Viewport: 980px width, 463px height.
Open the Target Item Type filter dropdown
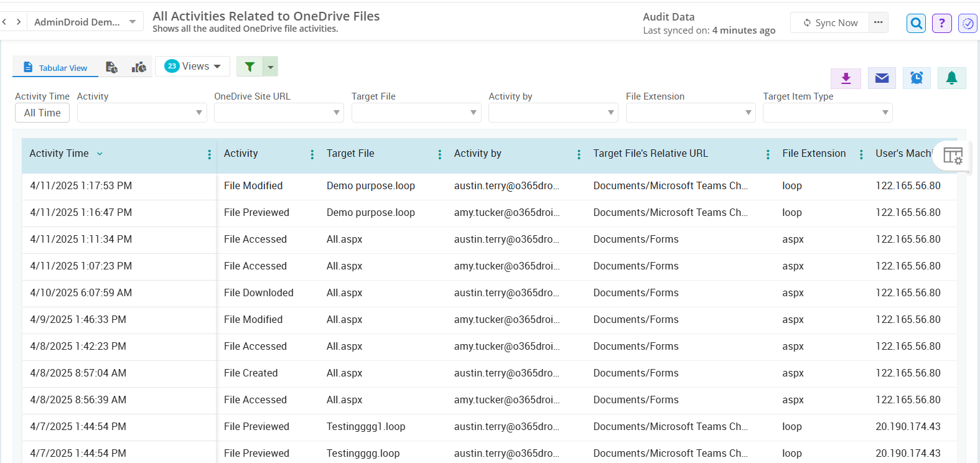coord(828,113)
